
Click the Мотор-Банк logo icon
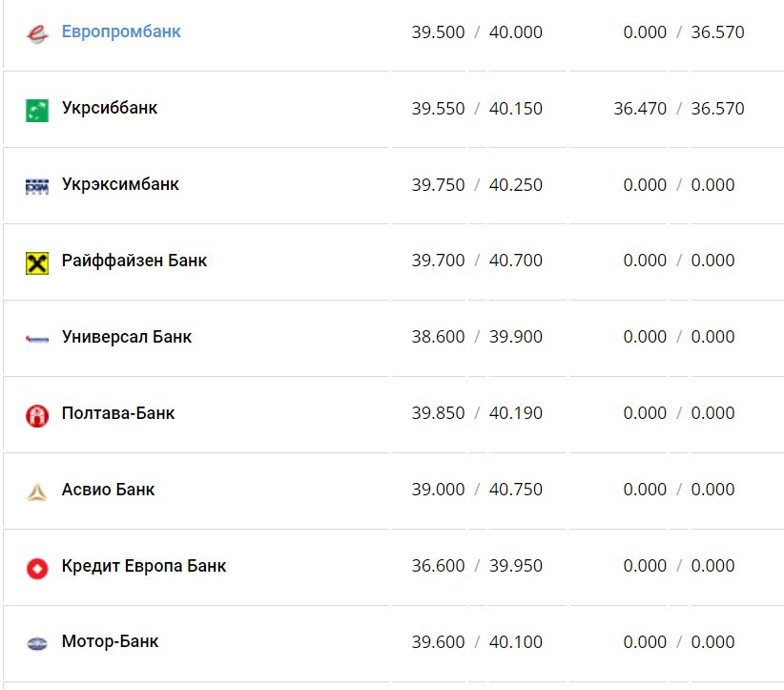[36, 643]
